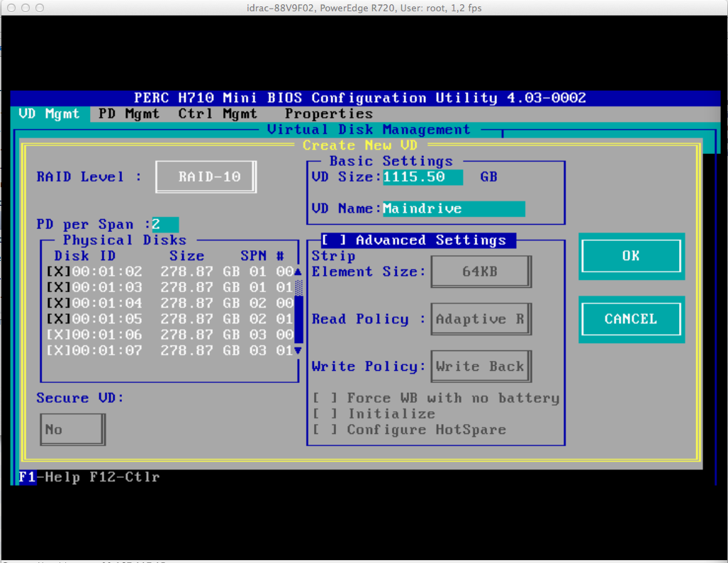Click the Basic Settings group title
This screenshot has width=728, height=563.
[391, 161]
